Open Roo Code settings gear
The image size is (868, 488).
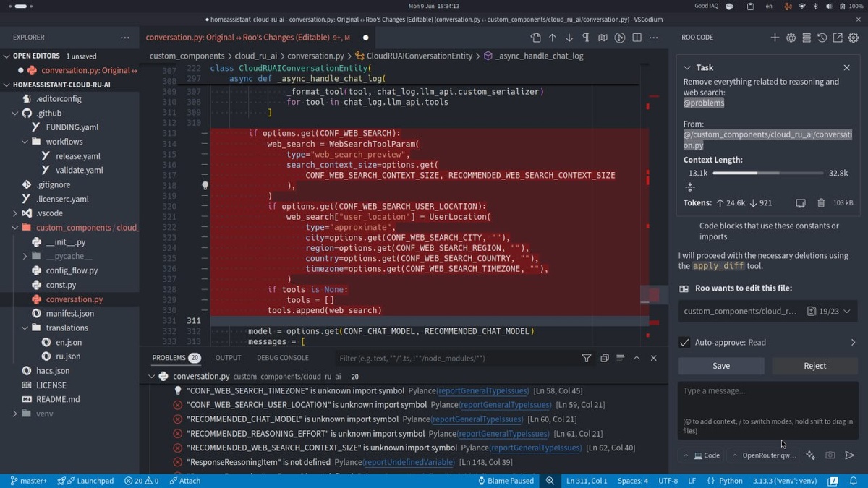[854, 38]
